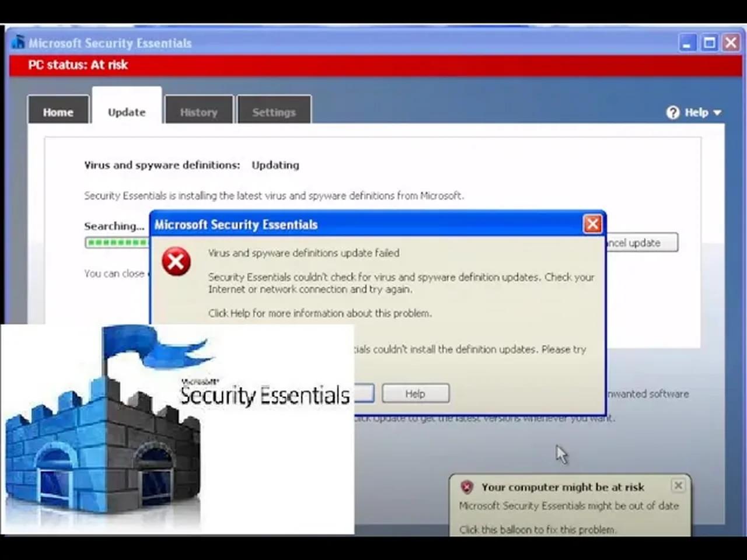
Task: Switch to the History tab
Action: [x=198, y=112]
